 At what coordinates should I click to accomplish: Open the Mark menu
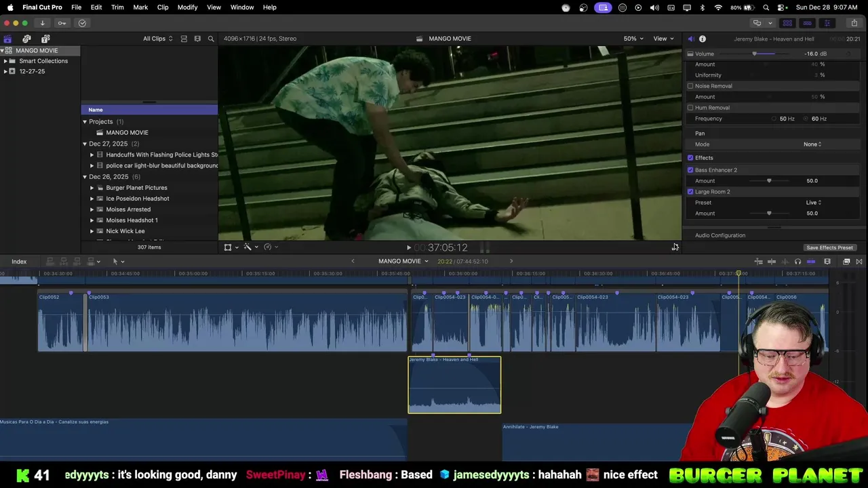pos(140,7)
